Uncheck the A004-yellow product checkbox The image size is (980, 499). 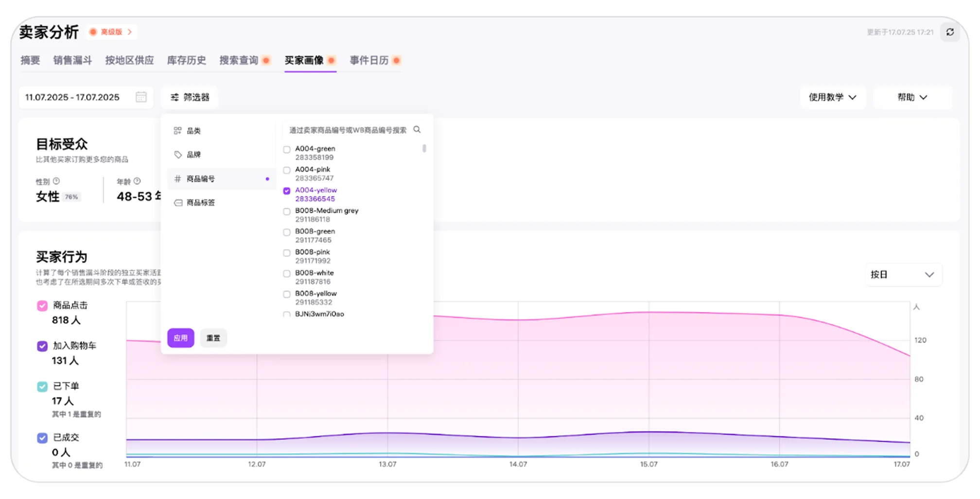(287, 191)
